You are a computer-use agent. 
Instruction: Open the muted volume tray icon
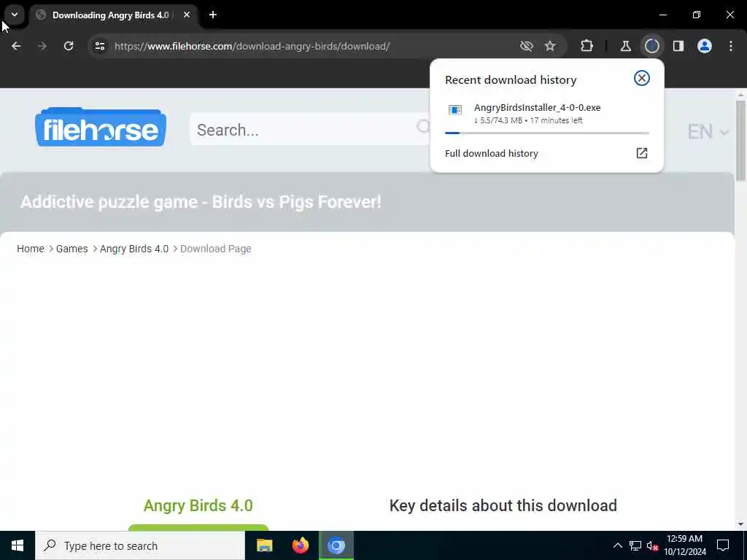652,545
